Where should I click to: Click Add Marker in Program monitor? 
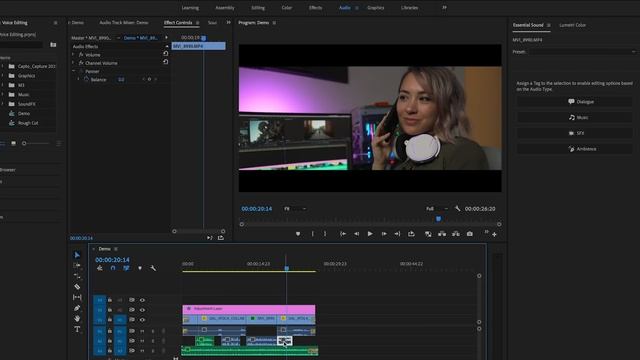tap(298, 234)
